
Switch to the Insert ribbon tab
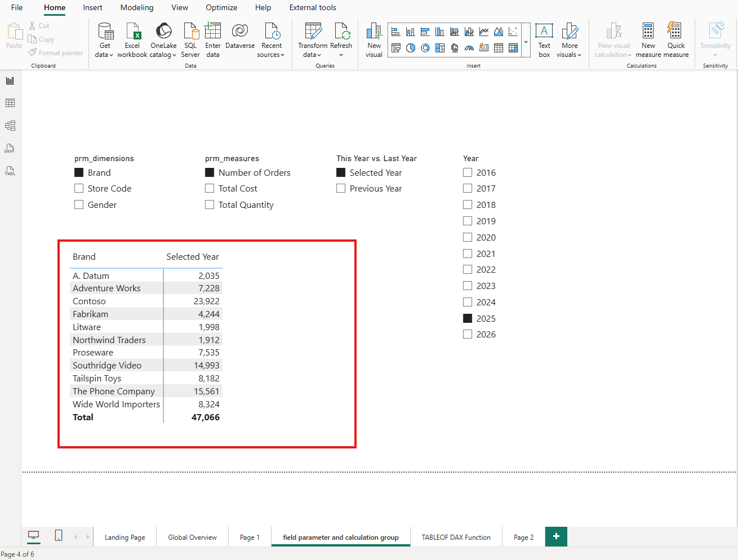pos(93,7)
